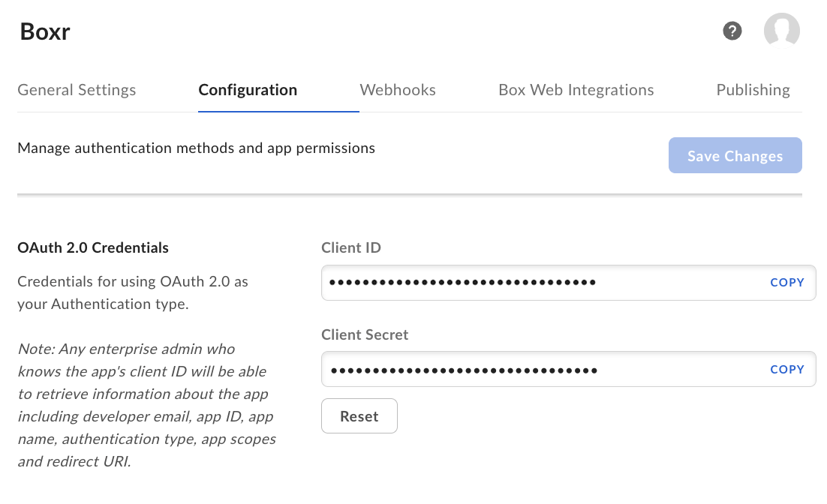Open the Publishing tab

(x=753, y=89)
